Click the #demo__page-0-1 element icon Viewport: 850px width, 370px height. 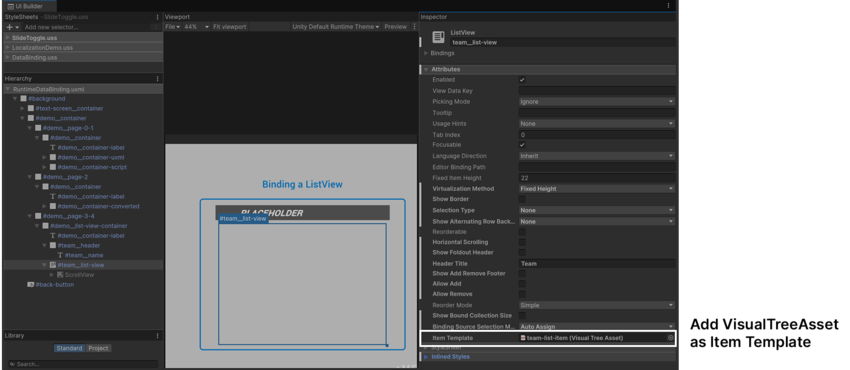(x=38, y=128)
